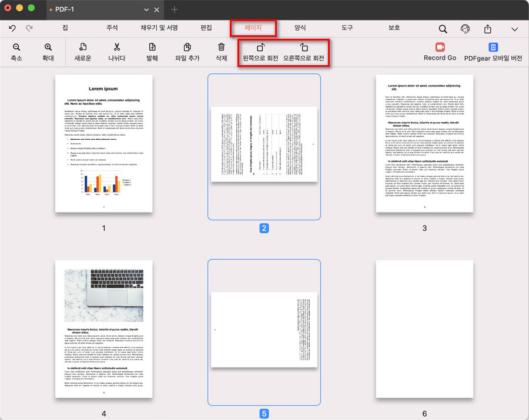Open the 채우기 및 서명 tab
529x420 pixels.
click(x=159, y=28)
